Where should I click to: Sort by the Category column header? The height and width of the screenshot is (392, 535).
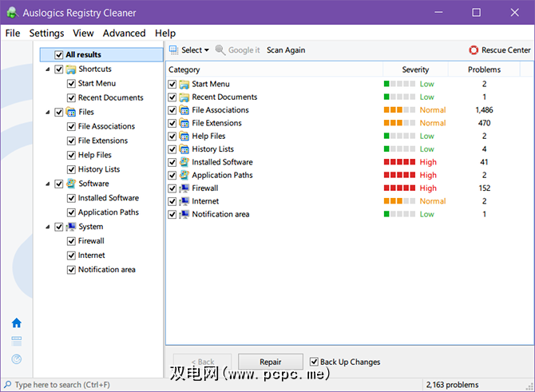point(275,69)
